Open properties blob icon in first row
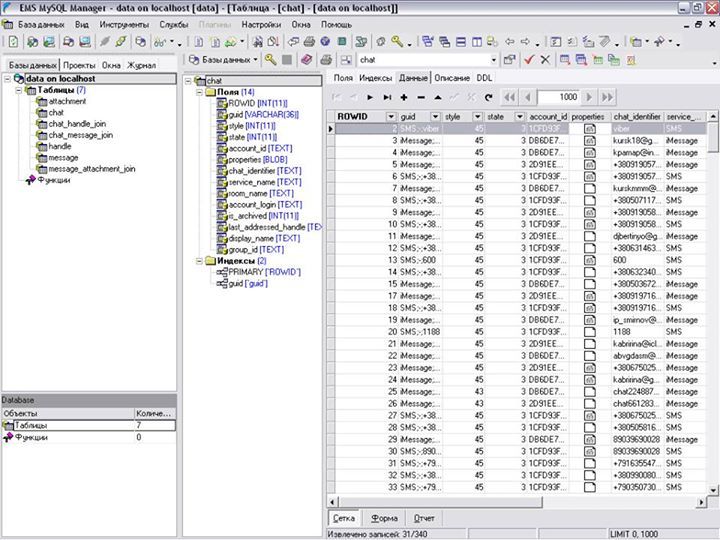Screen dimensions: 720x540 (590, 130)
